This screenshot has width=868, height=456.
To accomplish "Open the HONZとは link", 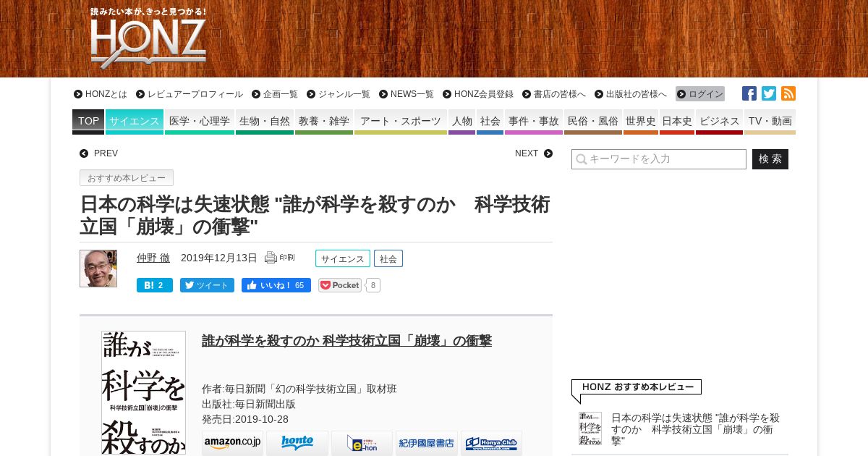I will click(x=101, y=94).
